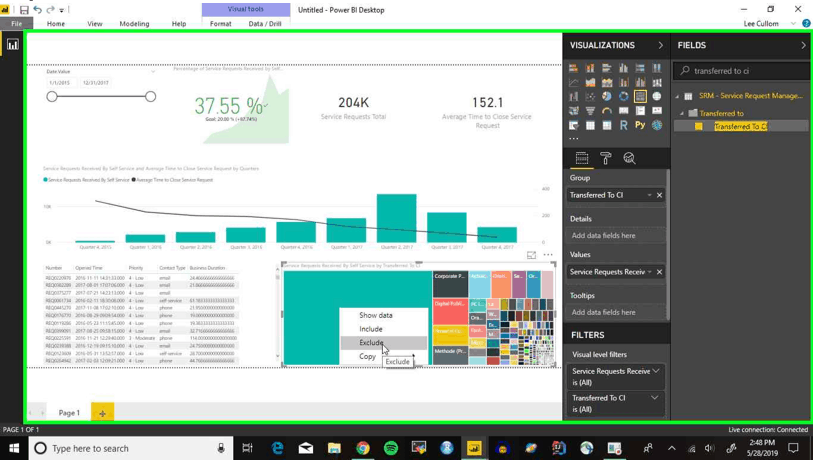Collapse the Fields pane
Viewport: 816px width, 461px height.
click(x=803, y=45)
